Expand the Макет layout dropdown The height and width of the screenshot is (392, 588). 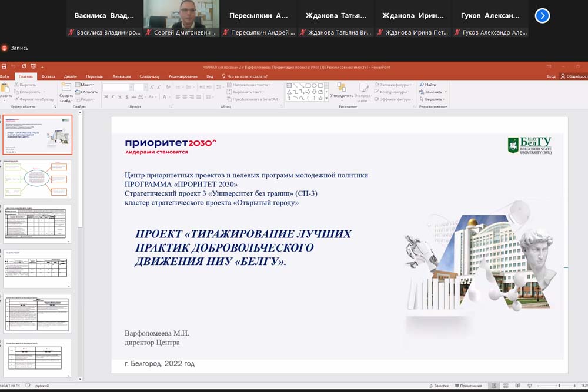pos(86,85)
